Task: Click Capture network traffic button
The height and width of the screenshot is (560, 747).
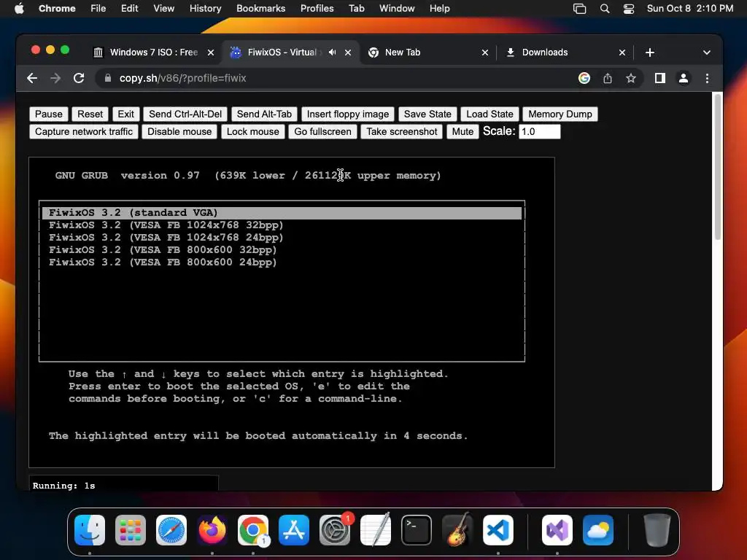Action: pos(84,131)
